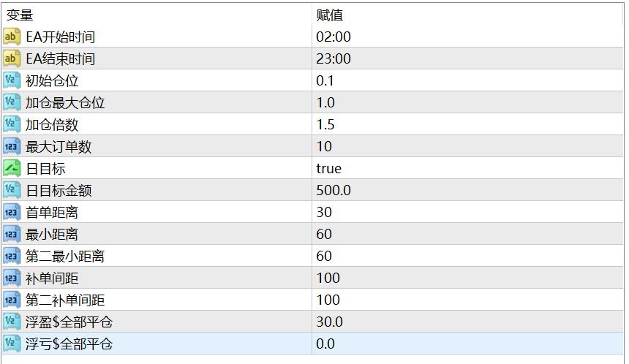Click the boolean icon beside 日目标
The image size is (629, 364).
(x=12, y=168)
